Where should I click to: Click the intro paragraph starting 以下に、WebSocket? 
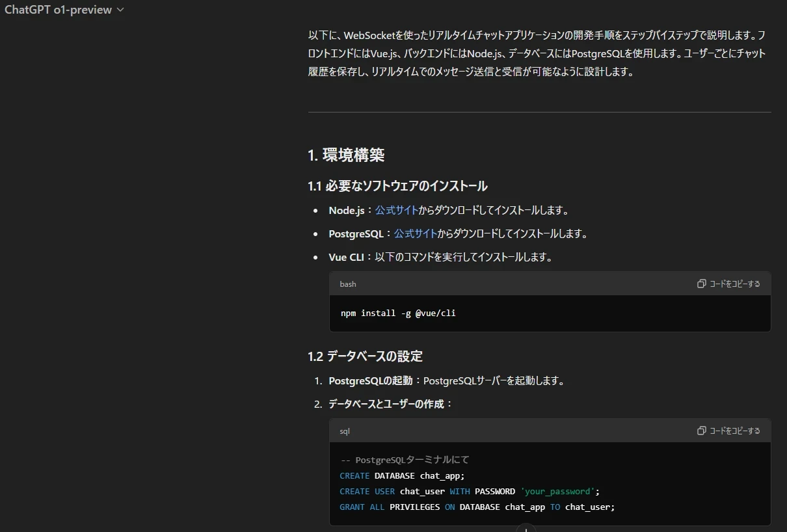click(x=537, y=53)
